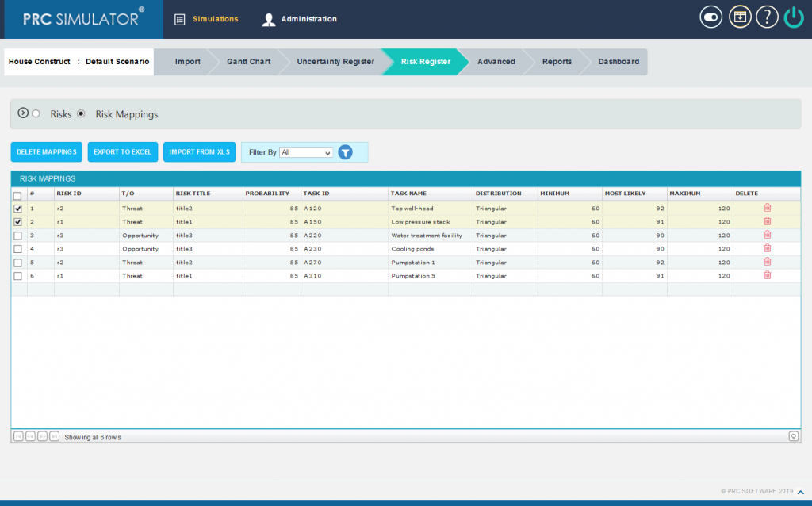The image size is (812, 506).
Task: Sort by Probability column header
Action: 272,194
